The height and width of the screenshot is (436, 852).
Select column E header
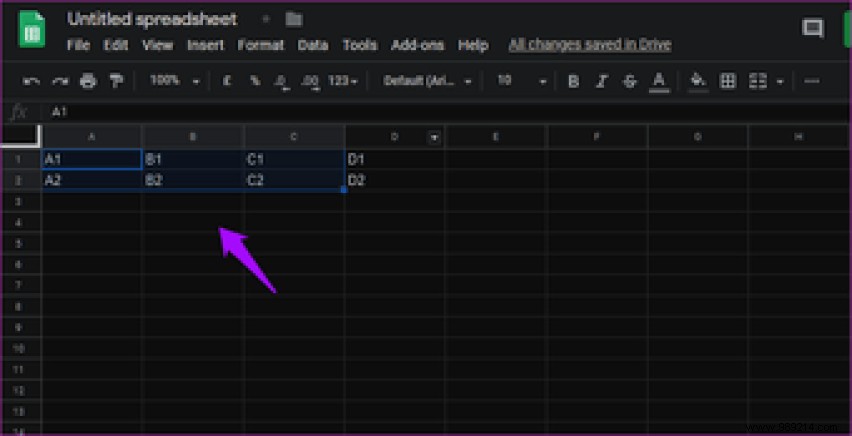point(496,137)
